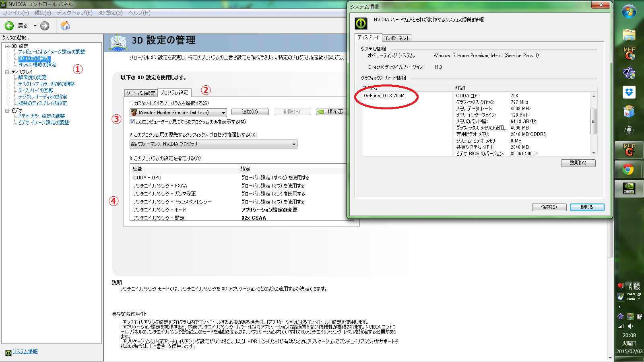Click the red ball IME icon in language bar
644x362 pixels.
(621, 286)
